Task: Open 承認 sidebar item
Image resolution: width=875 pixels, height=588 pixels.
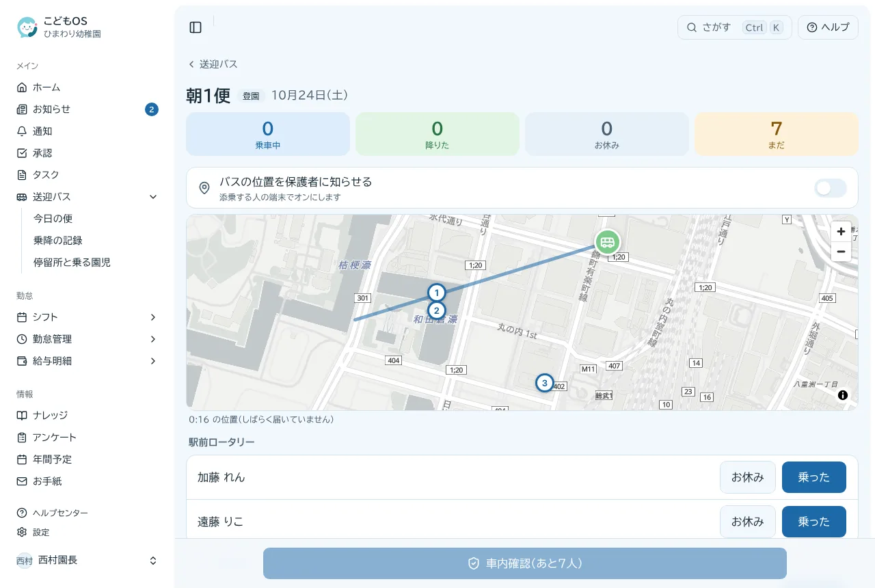Action: [x=87, y=153]
